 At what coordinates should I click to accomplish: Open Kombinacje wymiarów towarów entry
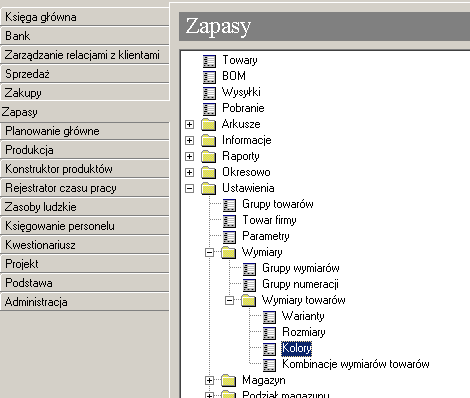356,364
